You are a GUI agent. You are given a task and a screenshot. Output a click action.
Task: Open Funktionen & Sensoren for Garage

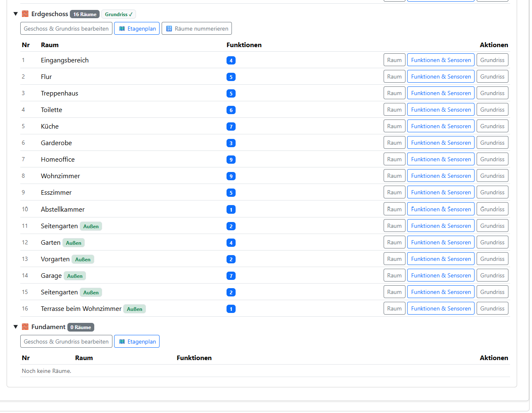pyautogui.click(x=441, y=275)
